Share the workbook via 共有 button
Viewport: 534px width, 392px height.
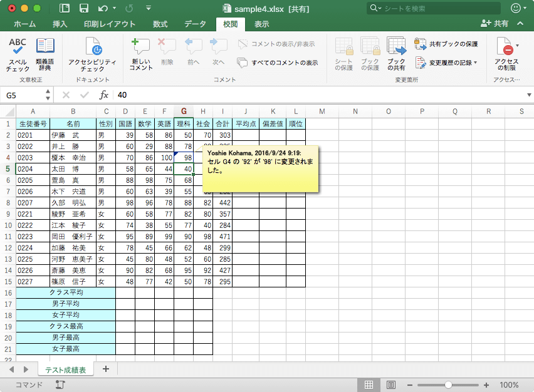[x=495, y=23]
